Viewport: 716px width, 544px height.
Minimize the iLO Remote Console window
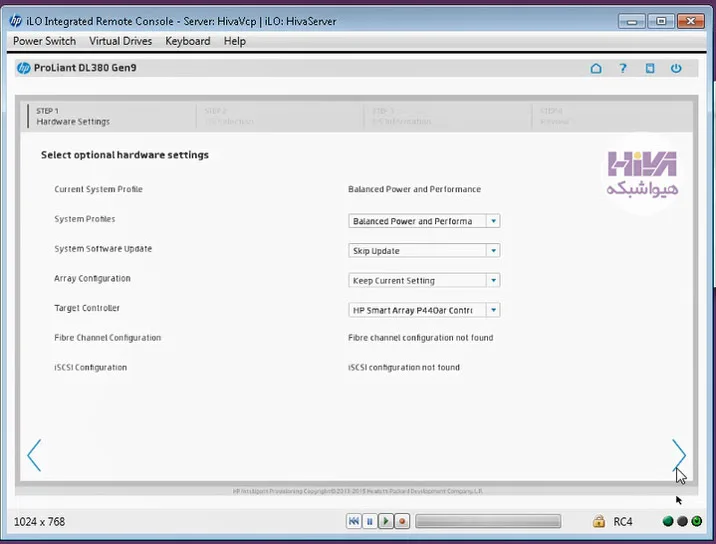tap(632, 21)
